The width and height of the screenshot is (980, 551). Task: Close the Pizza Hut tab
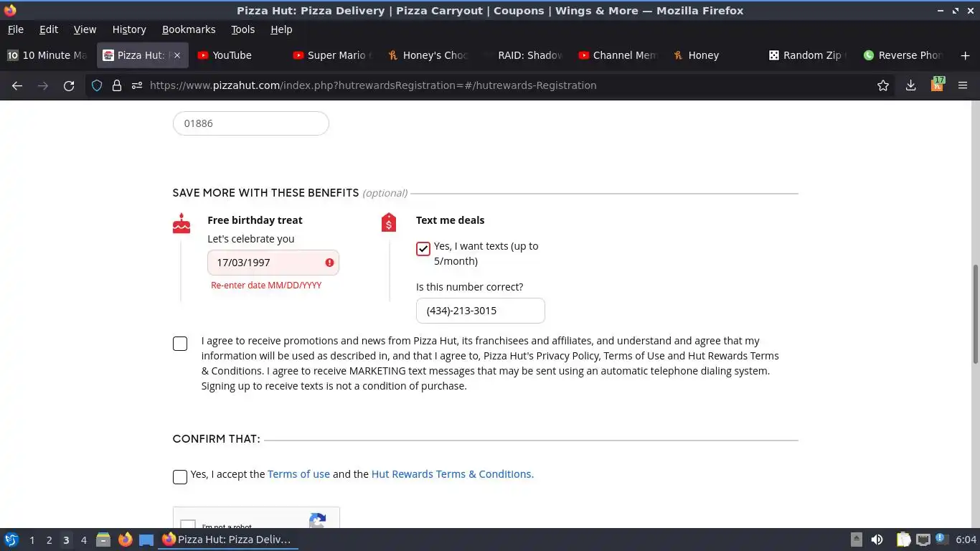(177, 55)
